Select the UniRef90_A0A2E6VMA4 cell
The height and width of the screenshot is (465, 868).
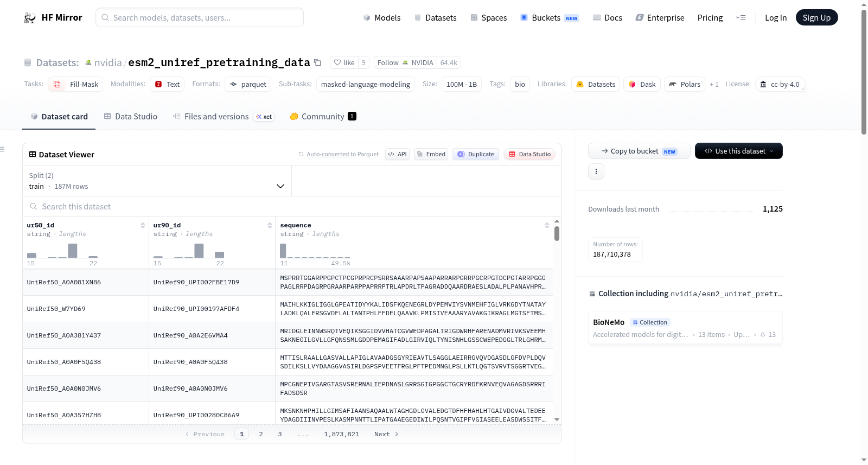212,335
